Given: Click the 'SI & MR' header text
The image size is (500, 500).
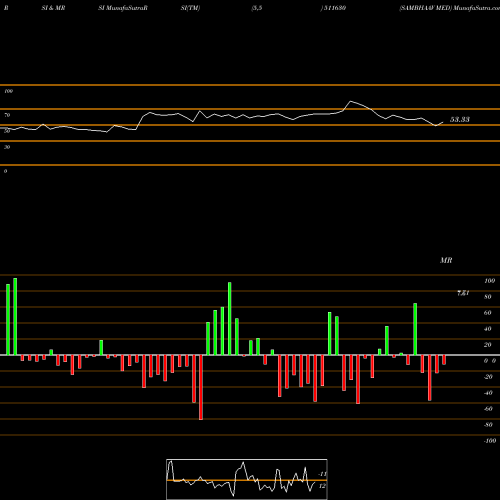Looking at the screenshot, I should 53,8.
